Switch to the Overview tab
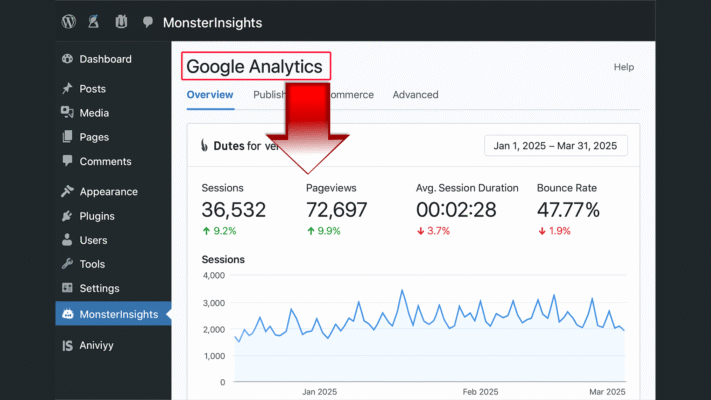The height and width of the screenshot is (400, 711). pyautogui.click(x=210, y=95)
